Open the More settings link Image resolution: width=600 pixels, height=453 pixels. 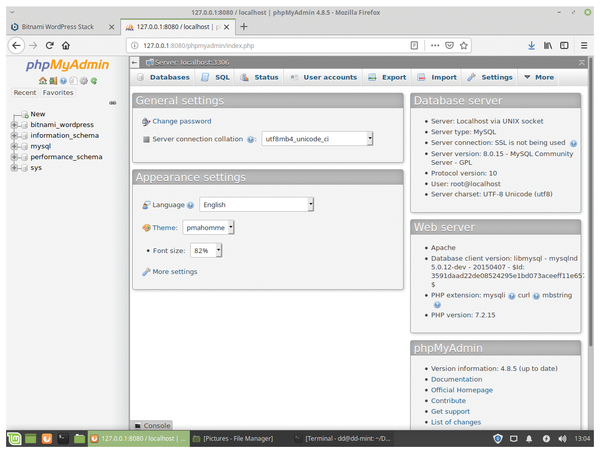(x=174, y=272)
